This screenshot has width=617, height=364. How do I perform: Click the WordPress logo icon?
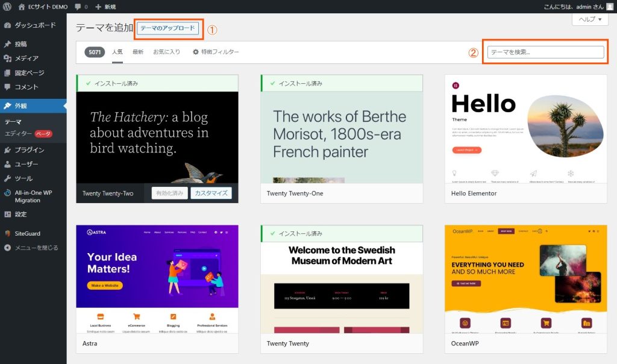[7, 7]
